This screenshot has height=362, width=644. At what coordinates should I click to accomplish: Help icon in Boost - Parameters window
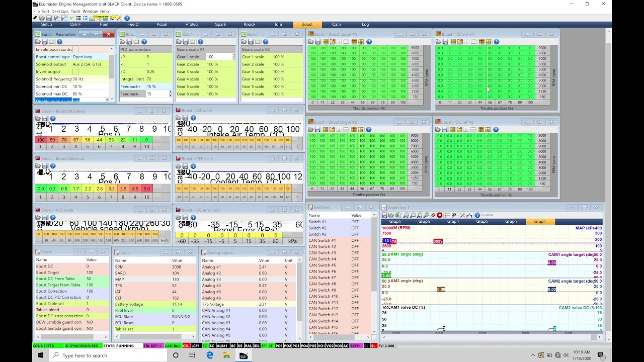[59, 42]
